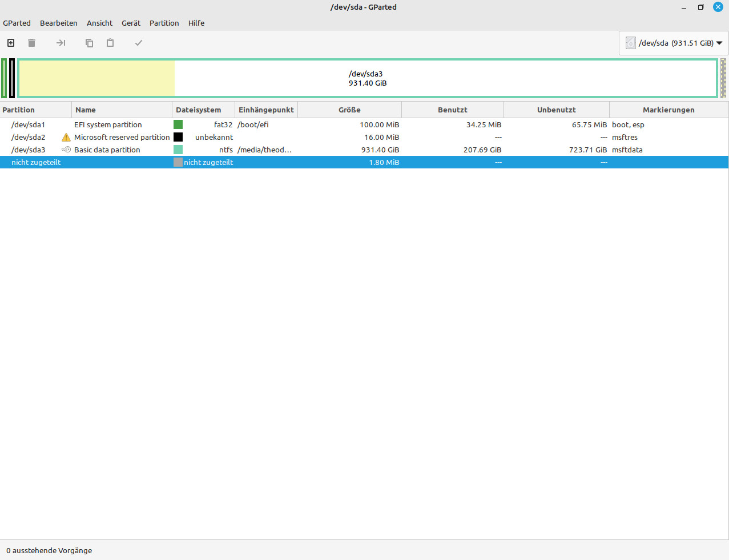Click the EFI system partition name
The image size is (729, 560).
click(108, 124)
